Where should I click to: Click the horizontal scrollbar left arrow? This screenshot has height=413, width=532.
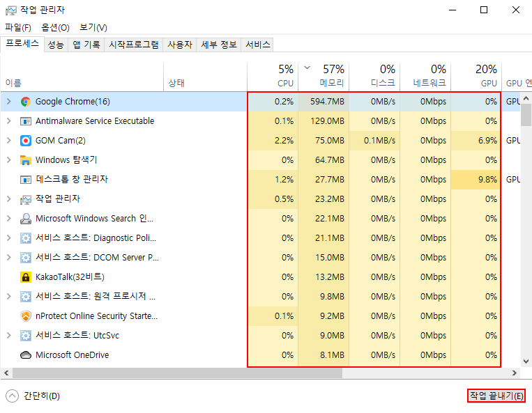[x=6, y=373]
